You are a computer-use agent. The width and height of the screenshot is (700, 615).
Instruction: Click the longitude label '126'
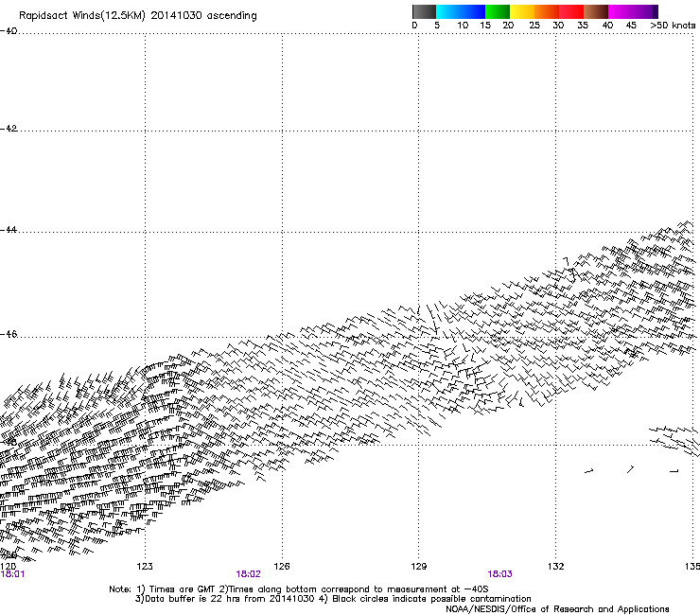click(x=282, y=567)
